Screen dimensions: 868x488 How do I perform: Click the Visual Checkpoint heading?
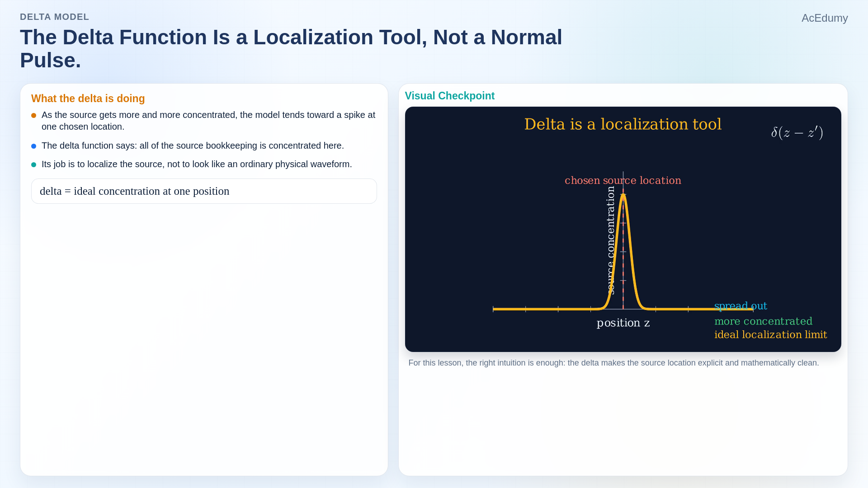449,96
